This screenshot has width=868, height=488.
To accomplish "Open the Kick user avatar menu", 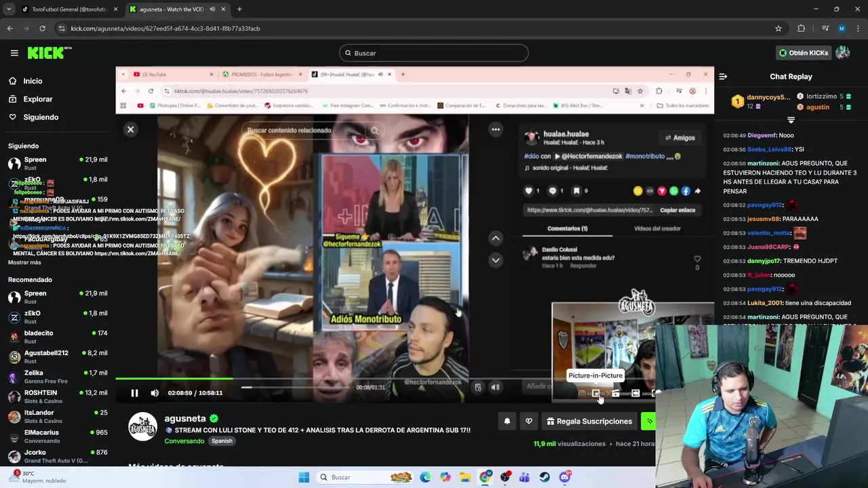I will [x=843, y=53].
